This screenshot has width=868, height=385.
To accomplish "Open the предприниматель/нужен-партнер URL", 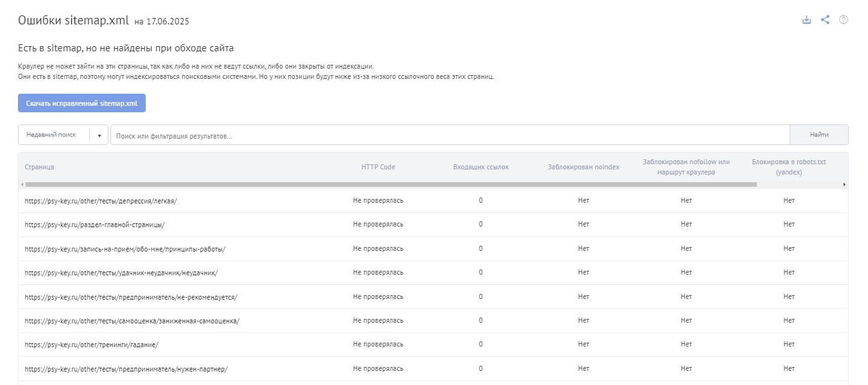I will point(126,369).
